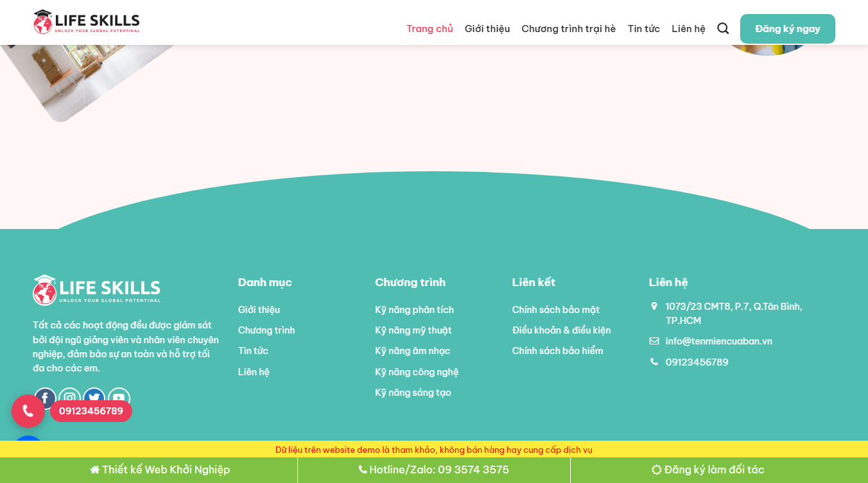Open footer Giới thiệu link under Danh mục
The width and height of the screenshot is (868, 483).
(259, 310)
